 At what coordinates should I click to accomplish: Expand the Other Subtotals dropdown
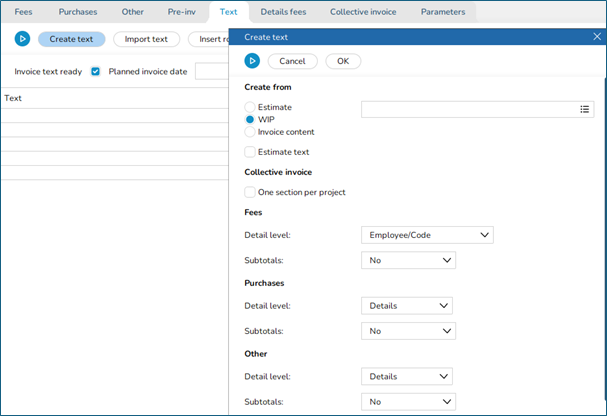408,401
